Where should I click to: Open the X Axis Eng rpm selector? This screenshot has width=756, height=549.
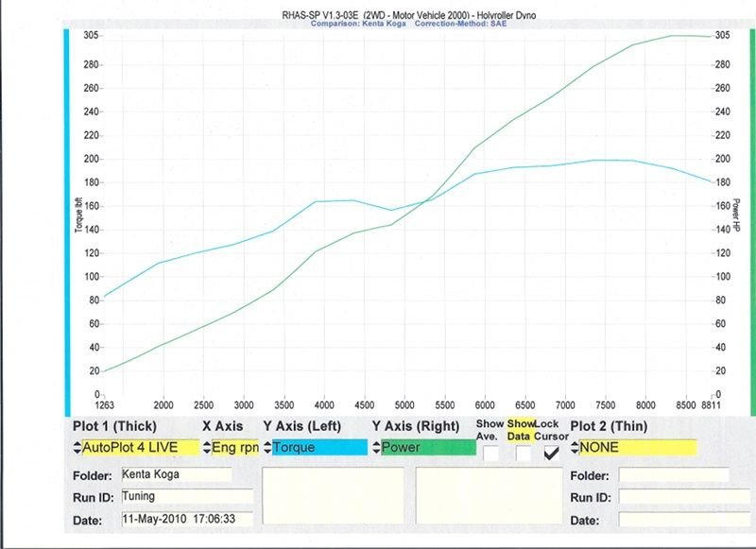click(x=235, y=447)
